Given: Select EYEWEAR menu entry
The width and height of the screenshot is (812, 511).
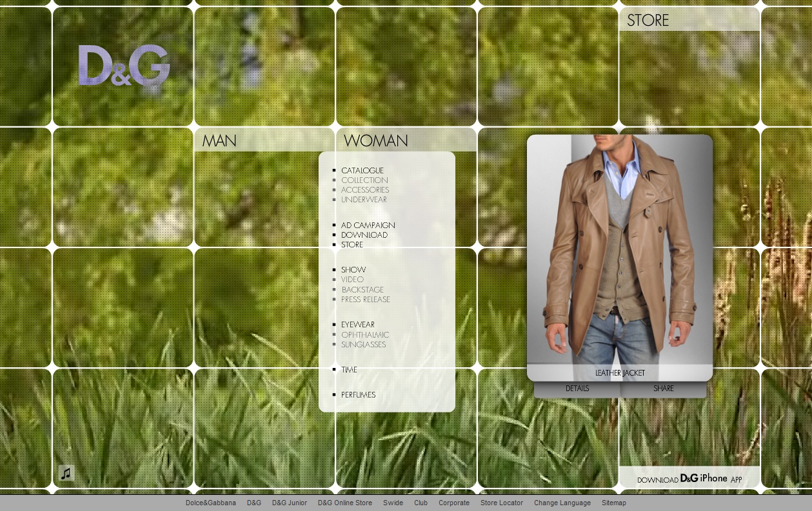Looking at the screenshot, I should [x=358, y=325].
